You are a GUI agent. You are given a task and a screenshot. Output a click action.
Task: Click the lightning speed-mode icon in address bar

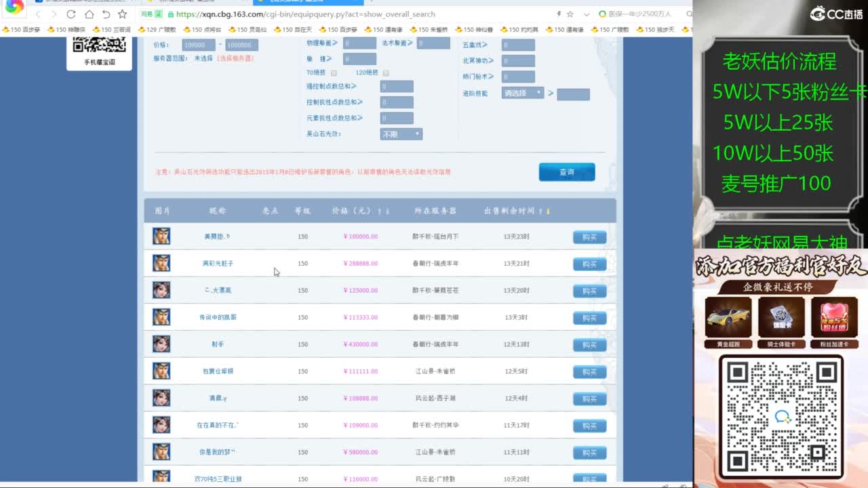tap(559, 14)
